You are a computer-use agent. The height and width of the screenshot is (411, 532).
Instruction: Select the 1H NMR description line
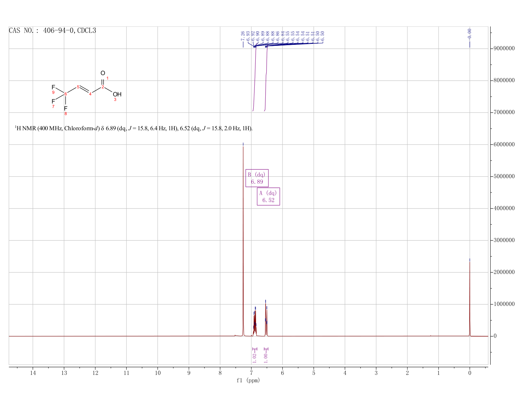[134, 128]
